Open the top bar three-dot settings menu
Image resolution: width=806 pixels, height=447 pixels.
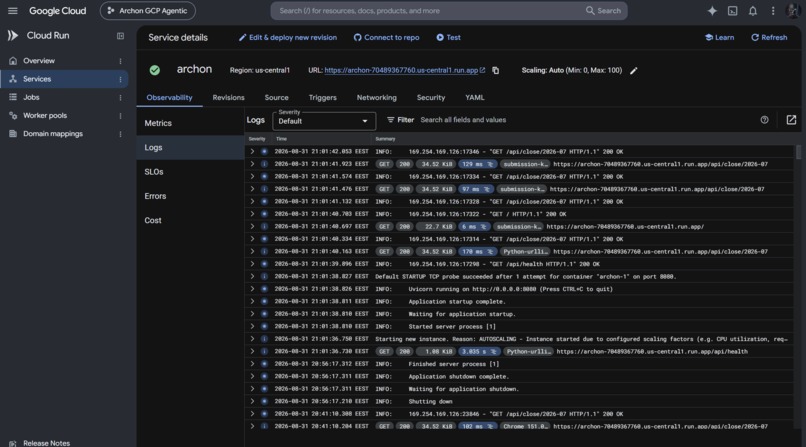pos(773,11)
